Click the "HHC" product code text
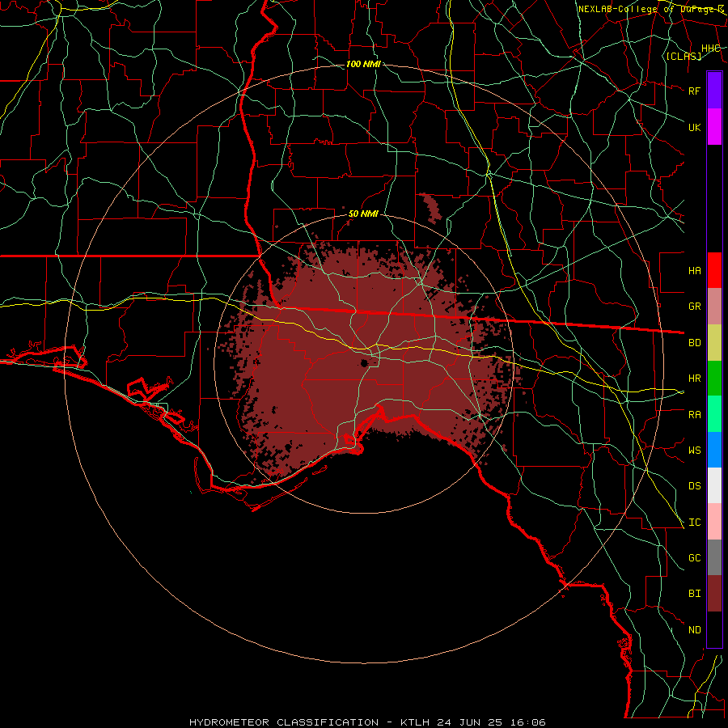 coord(711,49)
